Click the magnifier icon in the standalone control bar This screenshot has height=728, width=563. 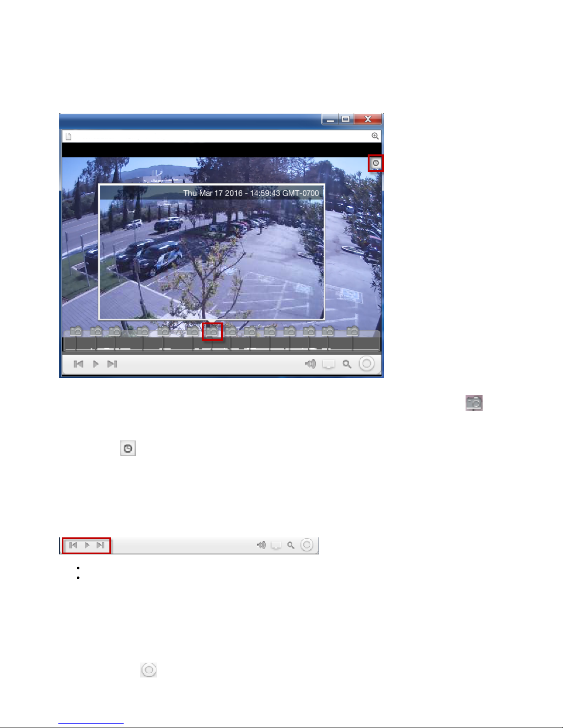290,545
